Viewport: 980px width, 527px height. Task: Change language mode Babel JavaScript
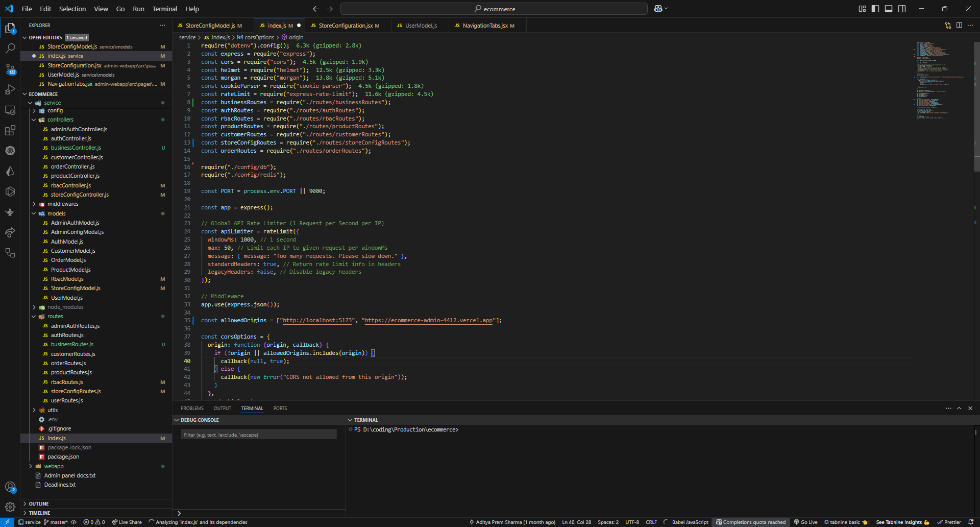pos(690,522)
